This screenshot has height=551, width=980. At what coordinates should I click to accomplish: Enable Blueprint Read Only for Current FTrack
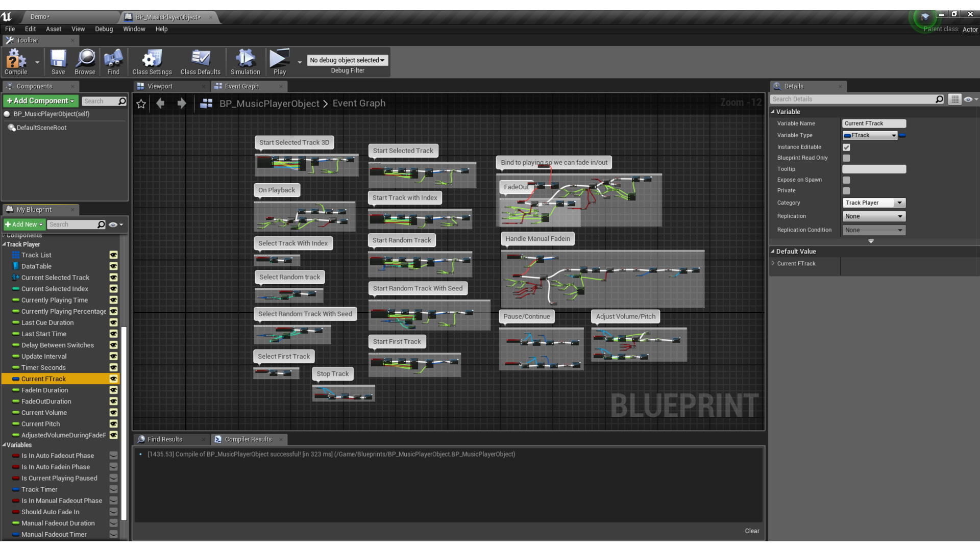[x=846, y=158]
